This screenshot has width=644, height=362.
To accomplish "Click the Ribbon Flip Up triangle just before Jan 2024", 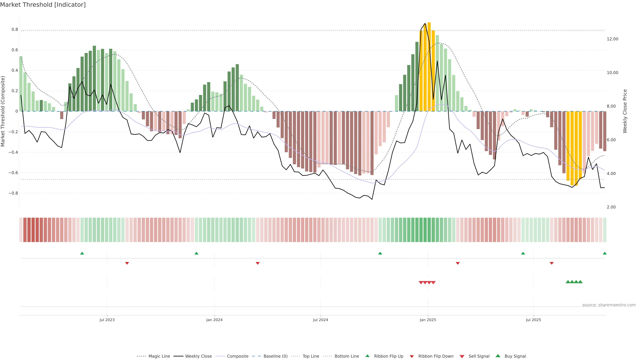I will (x=196, y=253).
